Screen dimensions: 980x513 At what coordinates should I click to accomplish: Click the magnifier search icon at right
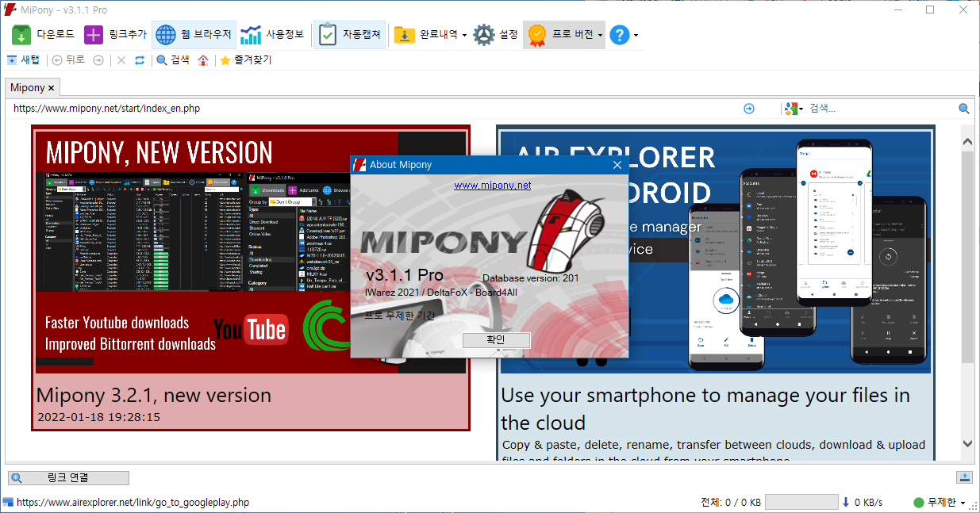[x=964, y=109]
